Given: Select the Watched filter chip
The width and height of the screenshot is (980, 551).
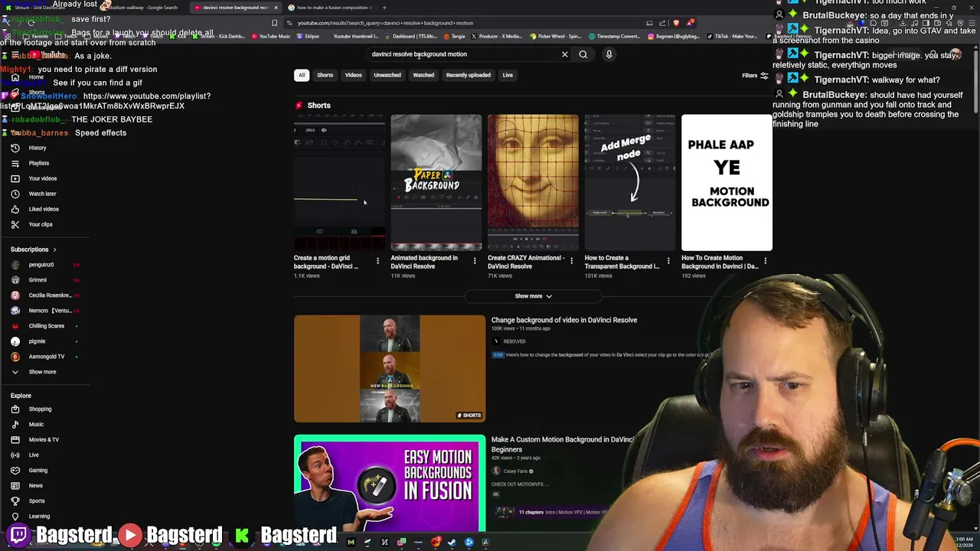Looking at the screenshot, I should (423, 75).
